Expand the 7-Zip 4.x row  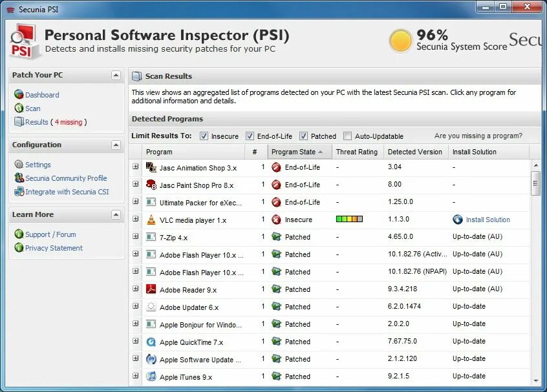click(x=136, y=236)
